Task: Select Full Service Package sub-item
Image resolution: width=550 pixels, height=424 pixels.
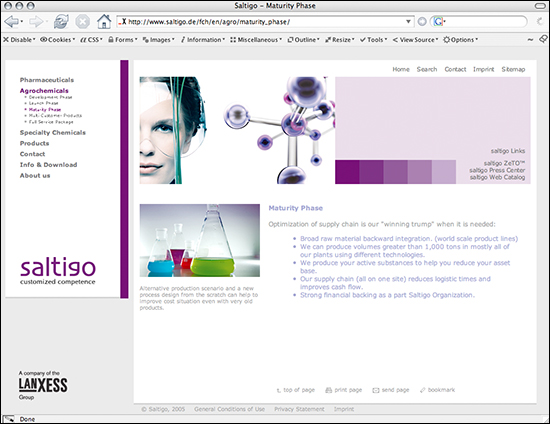Action: coord(51,122)
